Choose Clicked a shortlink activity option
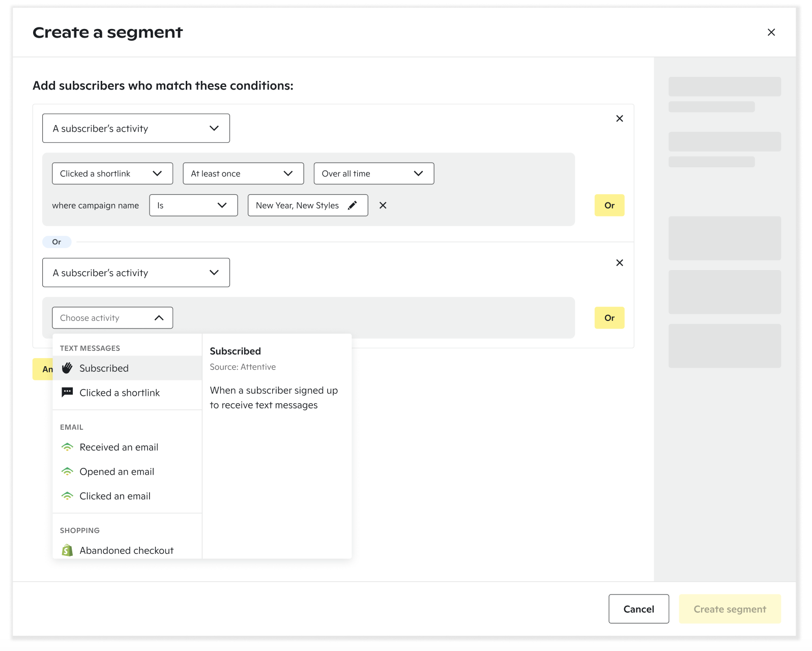 (120, 393)
